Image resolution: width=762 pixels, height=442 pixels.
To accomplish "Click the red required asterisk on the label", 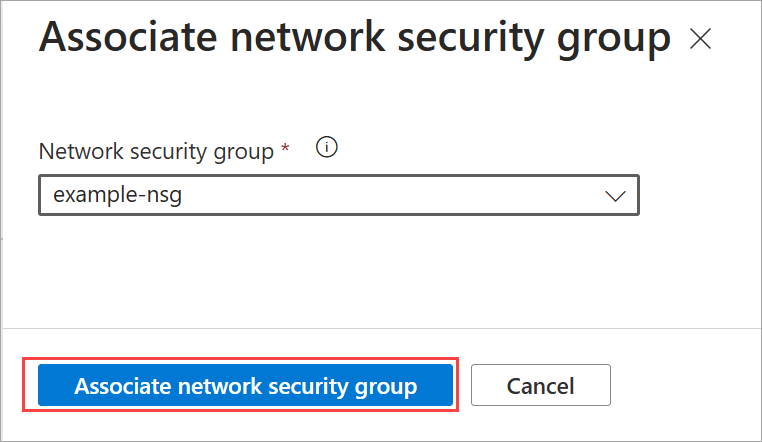I will (x=285, y=148).
